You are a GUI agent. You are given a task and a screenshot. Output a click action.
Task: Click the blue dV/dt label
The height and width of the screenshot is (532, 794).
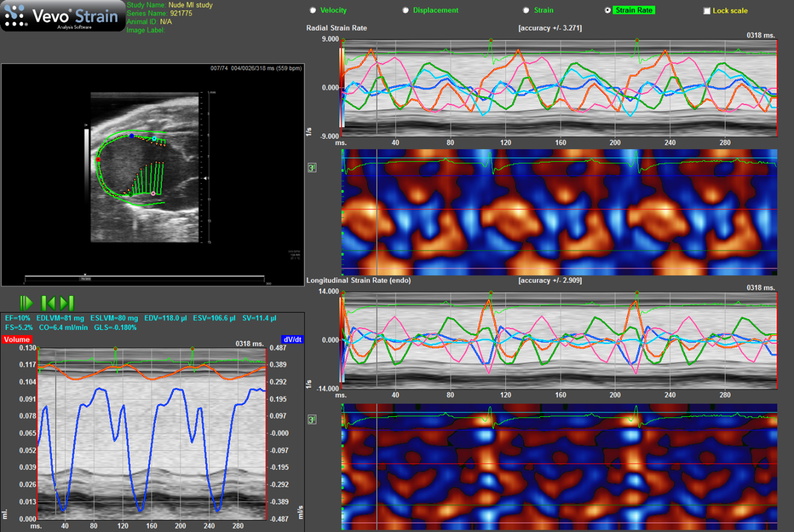click(x=292, y=340)
